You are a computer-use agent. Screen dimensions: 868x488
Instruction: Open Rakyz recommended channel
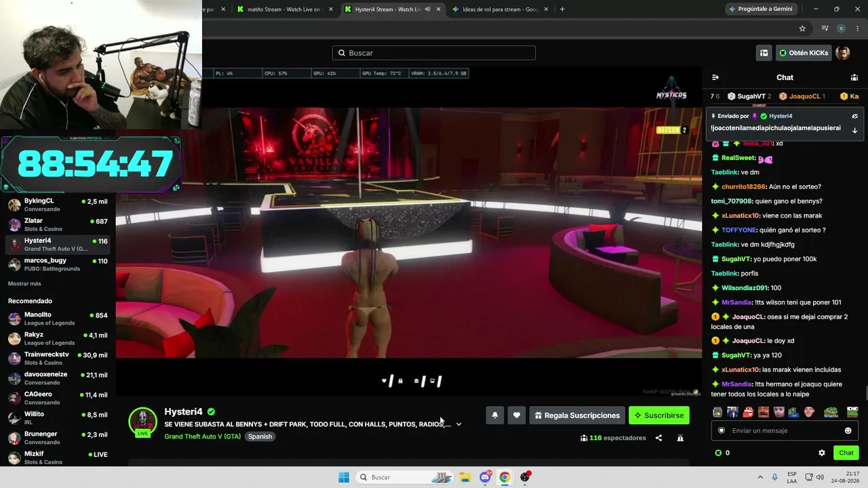click(x=58, y=338)
